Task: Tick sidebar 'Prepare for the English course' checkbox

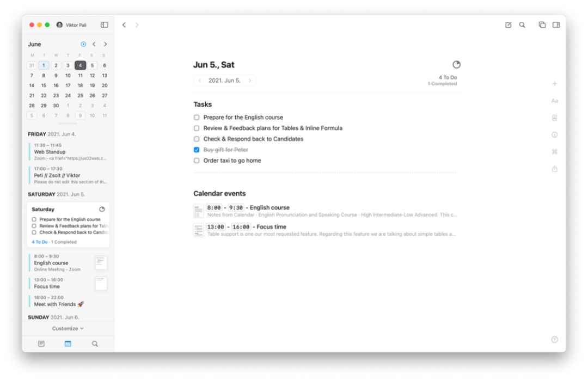Action: 34,219
